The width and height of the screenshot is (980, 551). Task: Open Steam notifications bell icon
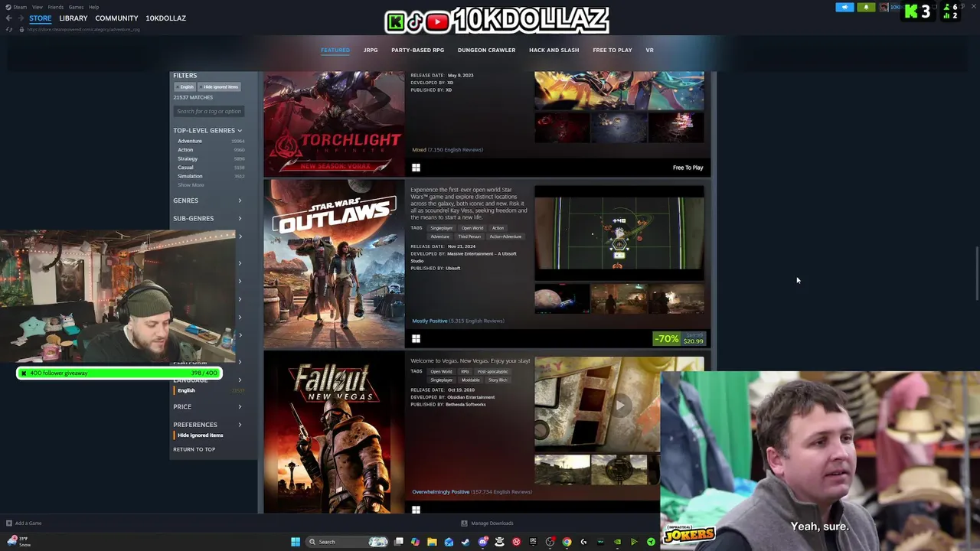pyautogui.click(x=866, y=8)
